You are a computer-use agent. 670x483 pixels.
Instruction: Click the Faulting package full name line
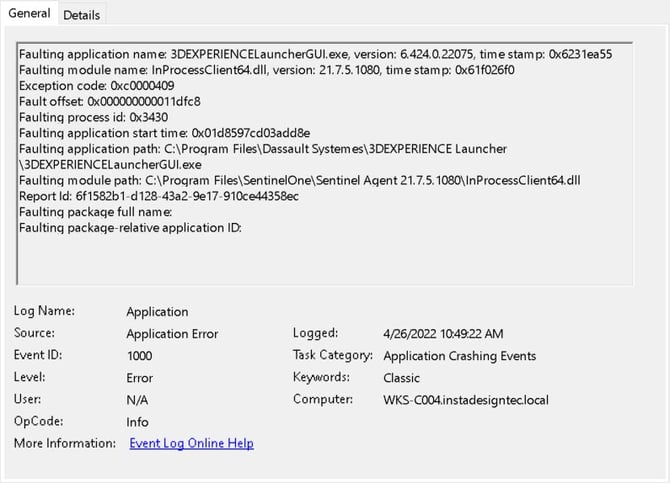point(96,212)
